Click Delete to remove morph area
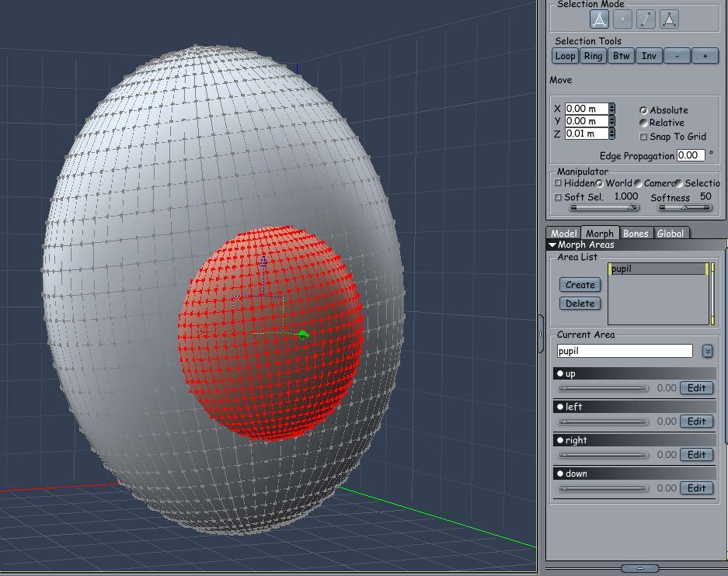Viewport: 728px width, 576px height. [580, 304]
